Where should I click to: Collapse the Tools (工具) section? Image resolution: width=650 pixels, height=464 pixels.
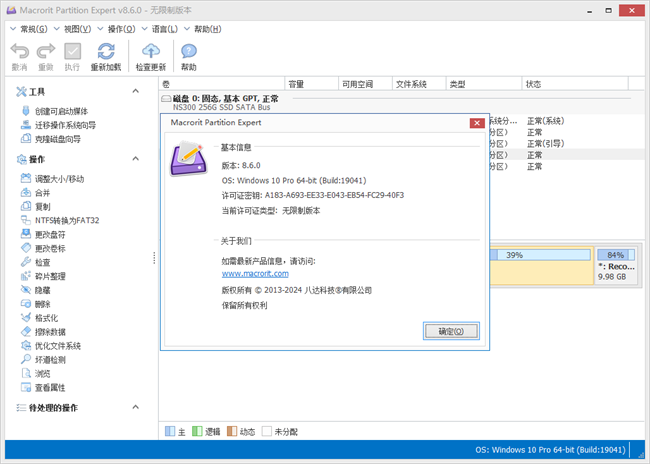pyautogui.click(x=136, y=91)
